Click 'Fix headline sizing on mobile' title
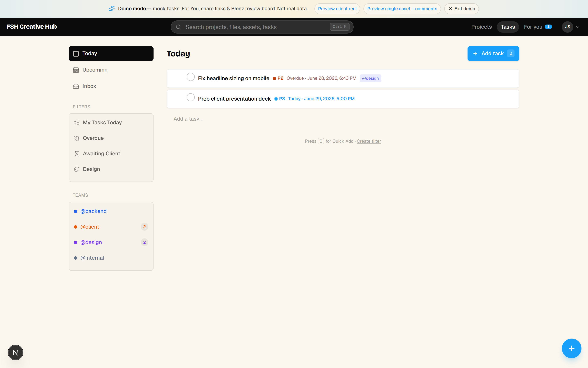This screenshot has height=368, width=588. pos(234,78)
